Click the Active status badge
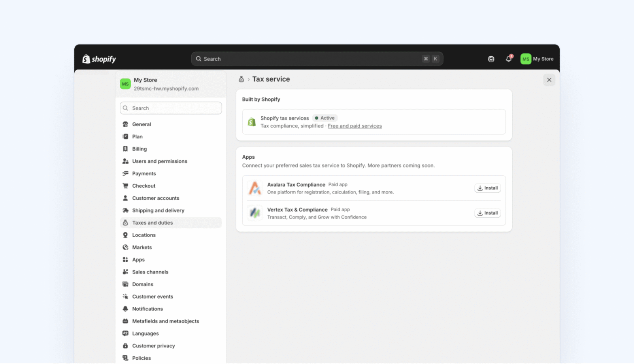The image size is (634, 364). click(325, 118)
